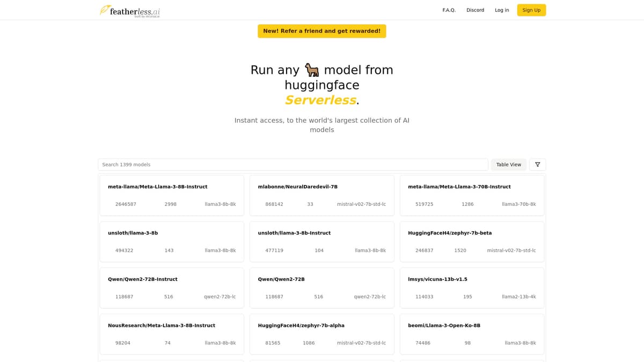
Task: Click the value 195 in the vicuna card
Action: tap(467, 297)
